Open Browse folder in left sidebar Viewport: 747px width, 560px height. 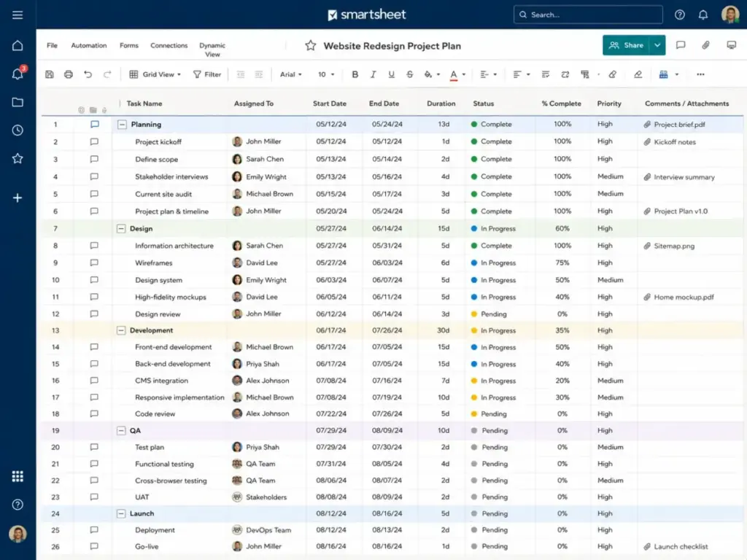point(18,102)
